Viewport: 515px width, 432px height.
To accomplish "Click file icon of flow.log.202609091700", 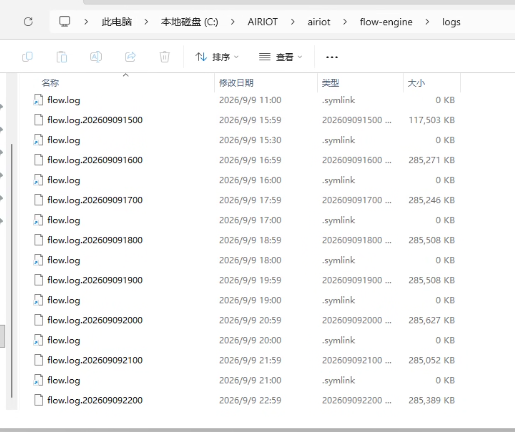I will point(38,200).
